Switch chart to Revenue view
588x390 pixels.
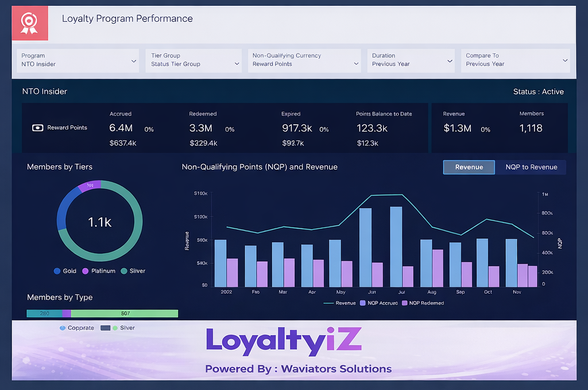click(469, 167)
